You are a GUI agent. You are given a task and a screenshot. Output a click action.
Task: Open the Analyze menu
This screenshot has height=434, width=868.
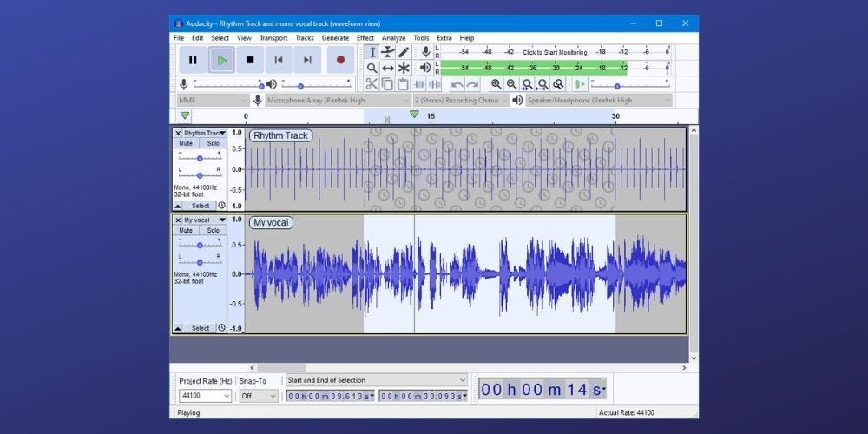coord(393,38)
